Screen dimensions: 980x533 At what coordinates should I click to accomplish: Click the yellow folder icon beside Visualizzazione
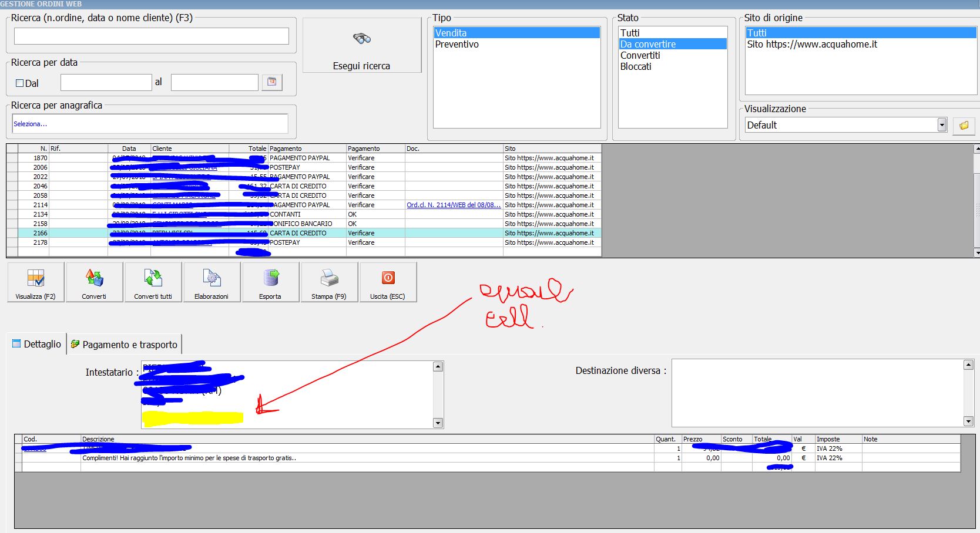tap(964, 126)
